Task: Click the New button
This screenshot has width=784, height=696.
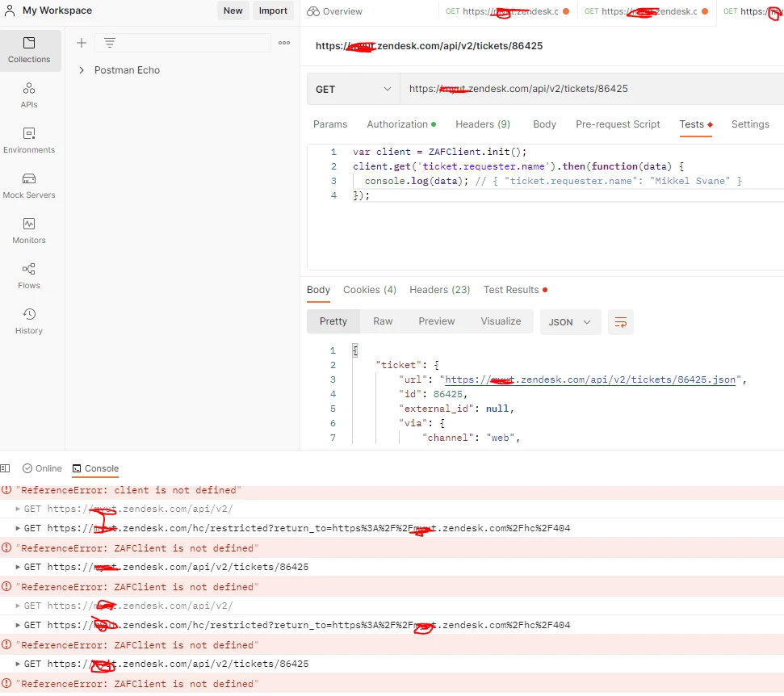Action: click(233, 11)
